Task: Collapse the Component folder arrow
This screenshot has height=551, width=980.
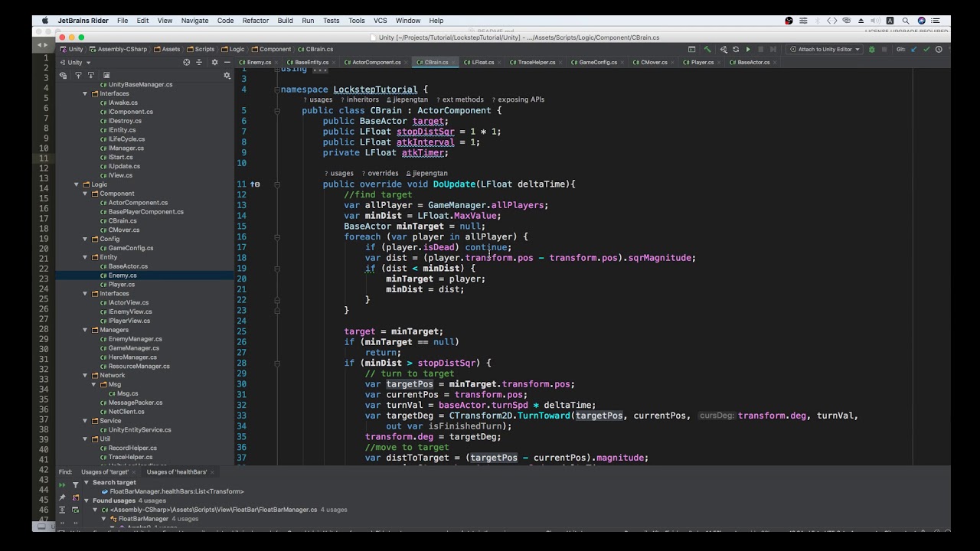Action: click(x=85, y=194)
